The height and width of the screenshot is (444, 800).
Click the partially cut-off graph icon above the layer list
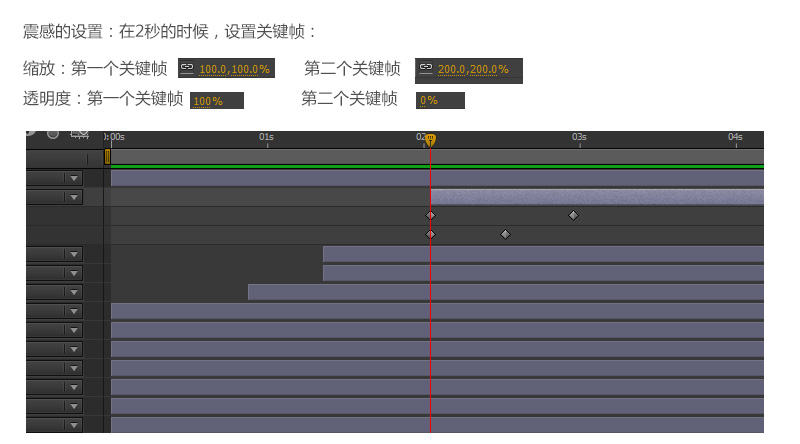[80, 134]
